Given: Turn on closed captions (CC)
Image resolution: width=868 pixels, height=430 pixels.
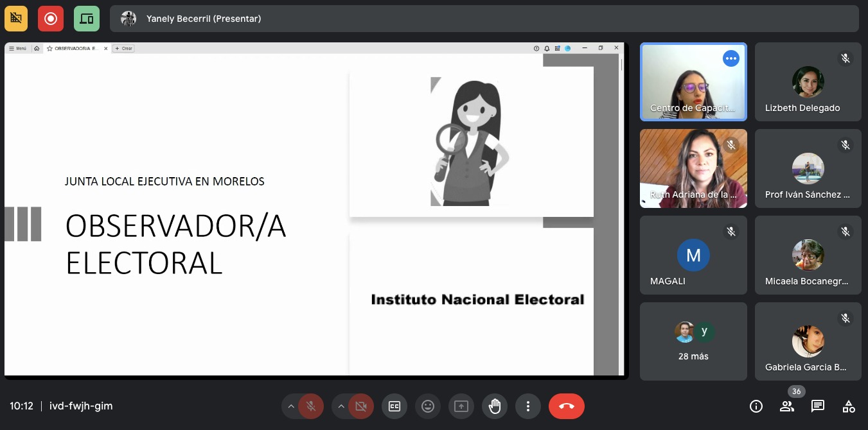Looking at the screenshot, I should coord(394,406).
